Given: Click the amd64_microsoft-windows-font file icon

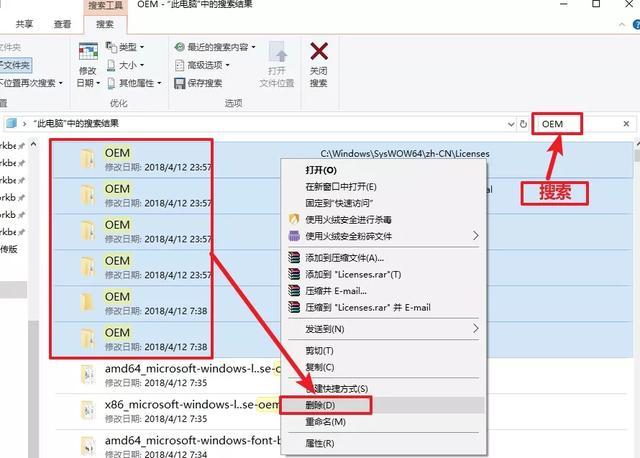Looking at the screenshot, I should [x=87, y=446].
